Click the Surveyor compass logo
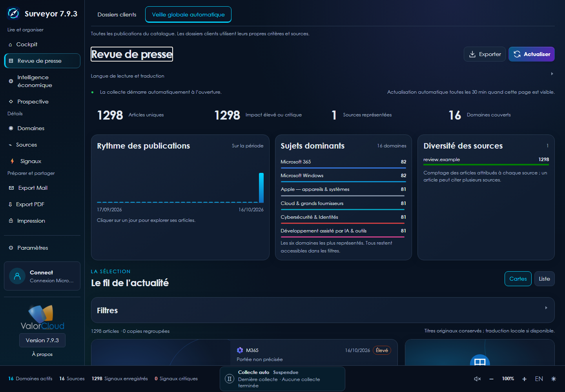The height and width of the screenshot is (392, 565). click(13, 13)
